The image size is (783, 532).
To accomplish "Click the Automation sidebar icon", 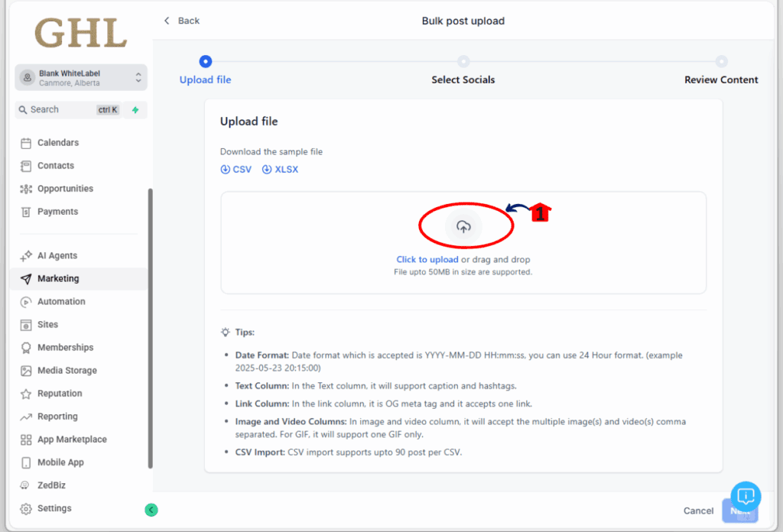I will pyautogui.click(x=26, y=302).
